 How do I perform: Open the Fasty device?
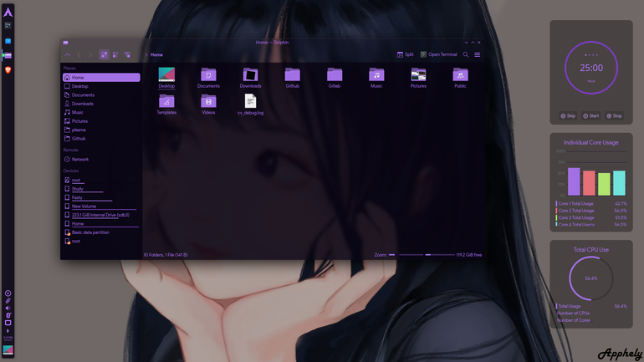101,197
